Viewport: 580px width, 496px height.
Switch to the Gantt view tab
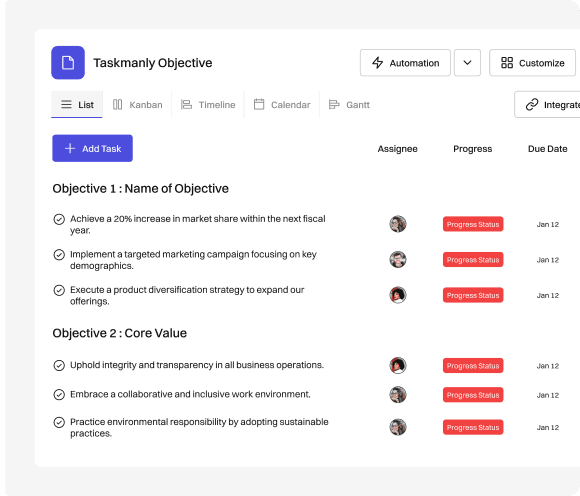(349, 105)
